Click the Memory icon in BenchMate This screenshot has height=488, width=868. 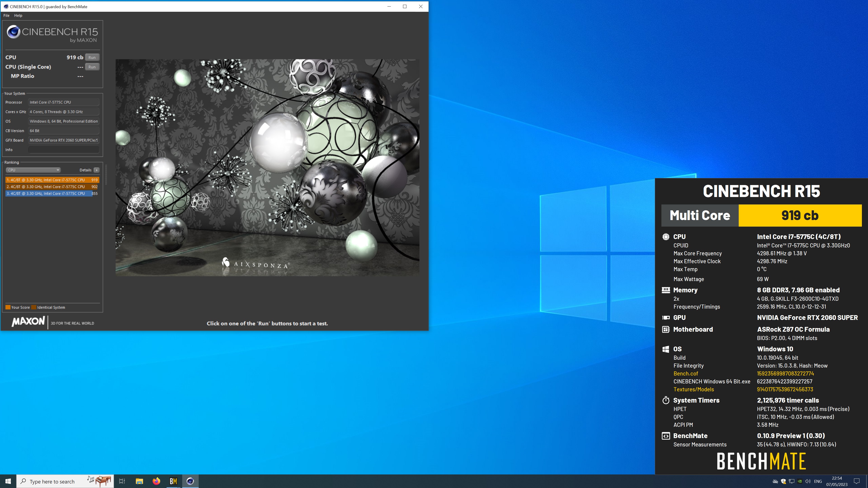[665, 290]
